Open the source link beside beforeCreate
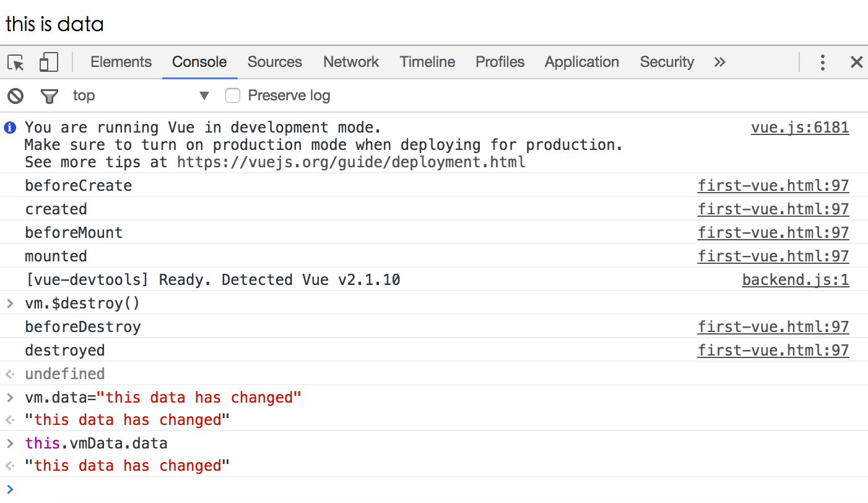This screenshot has width=868, height=503. tap(773, 186)
